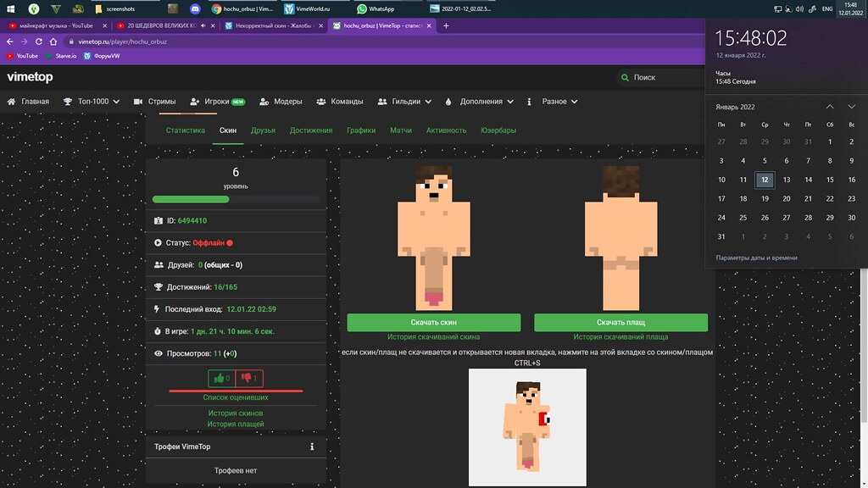868x488 pixels.
Task: Click the green level progress bar
Action: [x=191, y=200]
